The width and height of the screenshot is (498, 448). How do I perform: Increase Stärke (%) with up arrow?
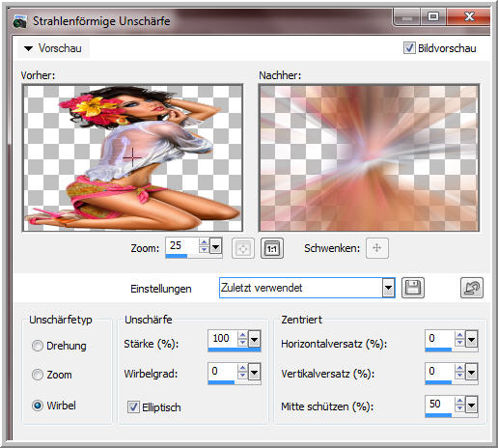242,335
